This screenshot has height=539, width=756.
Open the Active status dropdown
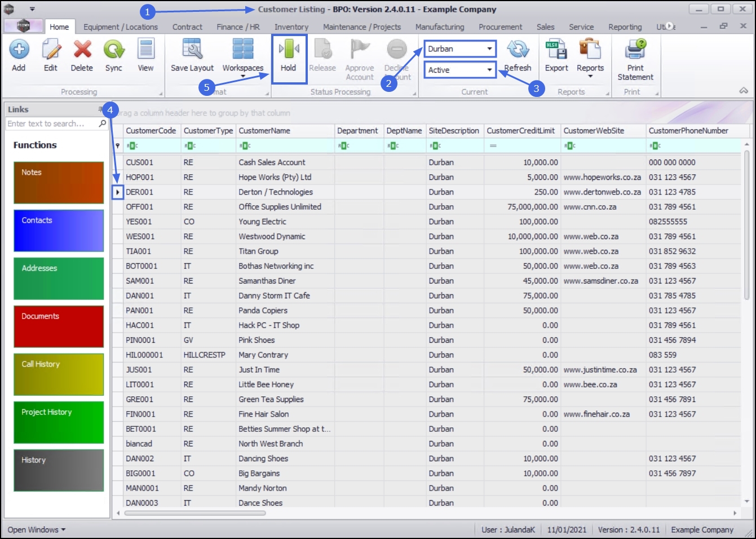[x=460, y=70]
